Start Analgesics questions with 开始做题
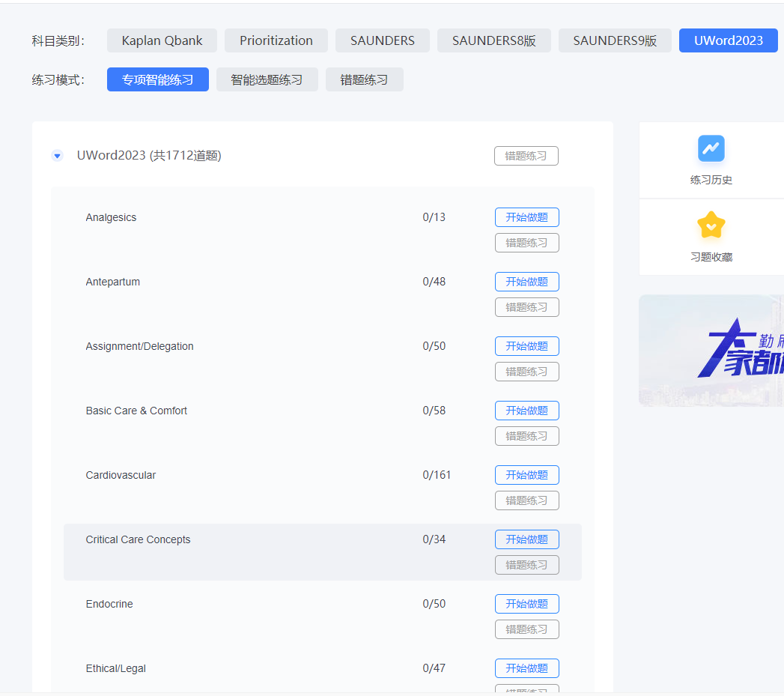This screenshot has width=784, height=696. (527, 217)
